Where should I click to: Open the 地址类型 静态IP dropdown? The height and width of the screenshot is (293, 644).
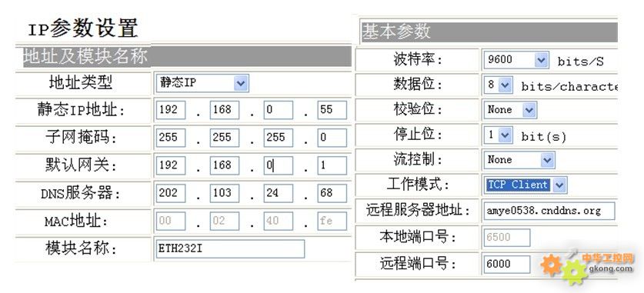coord(202,83)
